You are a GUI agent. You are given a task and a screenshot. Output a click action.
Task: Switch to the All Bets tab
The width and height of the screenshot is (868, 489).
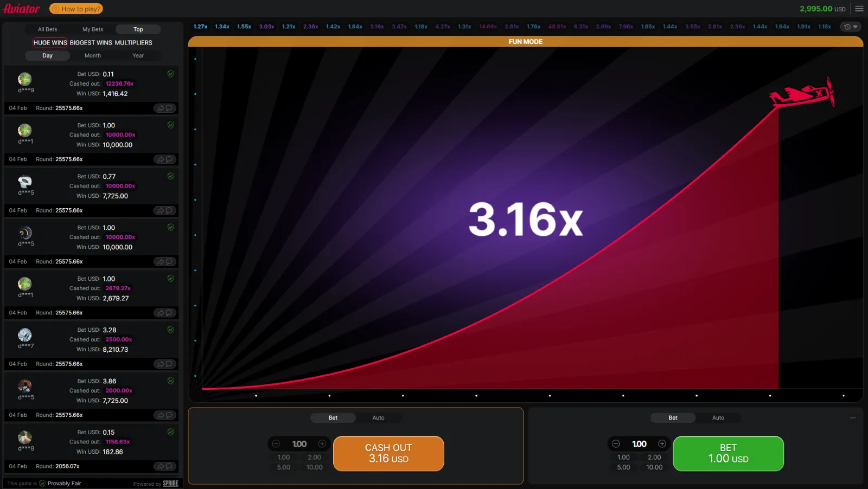coord(47,29)
